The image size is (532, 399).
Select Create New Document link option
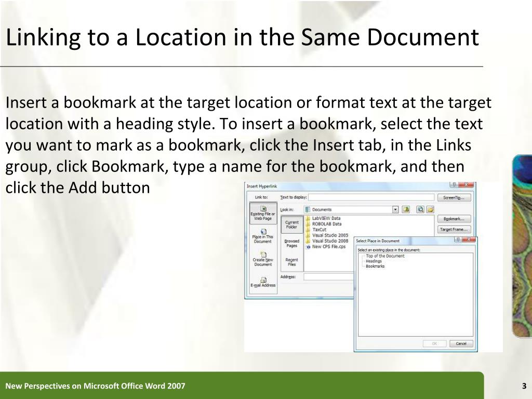[262, 259]
